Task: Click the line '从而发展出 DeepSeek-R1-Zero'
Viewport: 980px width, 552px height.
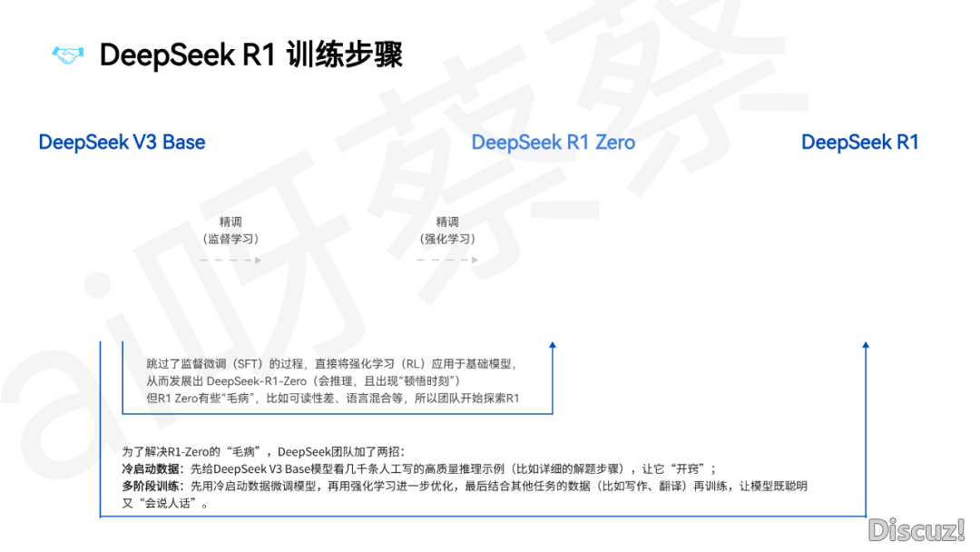Action: coord(303,381)
